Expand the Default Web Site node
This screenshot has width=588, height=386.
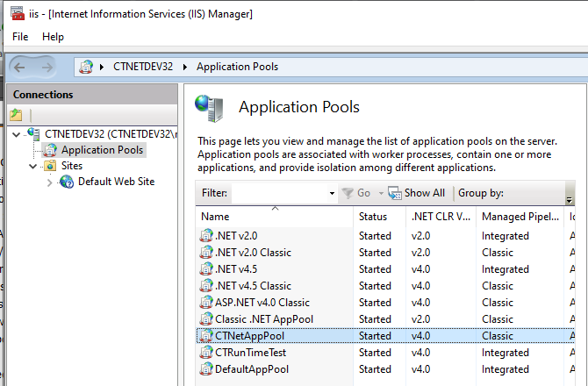click(49, 182)
